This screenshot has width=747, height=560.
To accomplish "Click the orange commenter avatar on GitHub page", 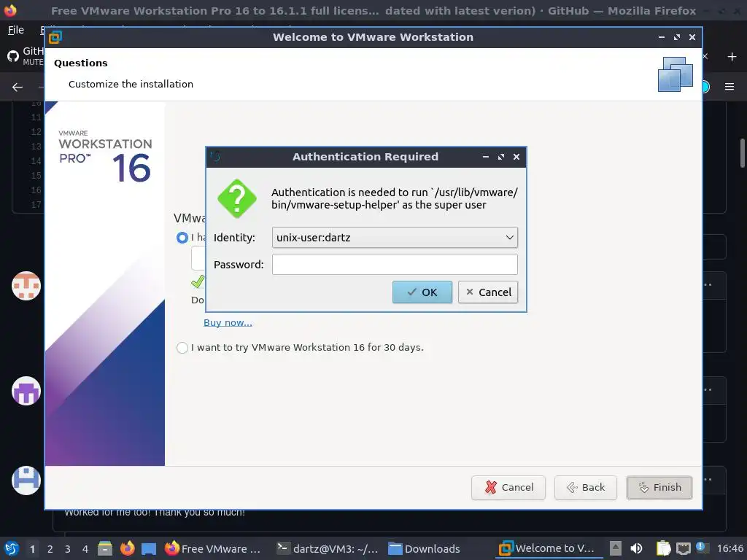I will [26, 286].
